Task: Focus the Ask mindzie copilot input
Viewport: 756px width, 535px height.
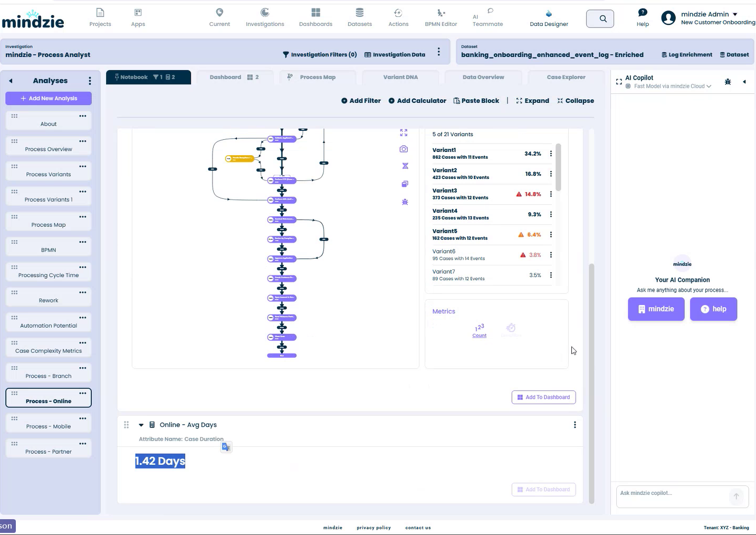Action: coord(673,496)
